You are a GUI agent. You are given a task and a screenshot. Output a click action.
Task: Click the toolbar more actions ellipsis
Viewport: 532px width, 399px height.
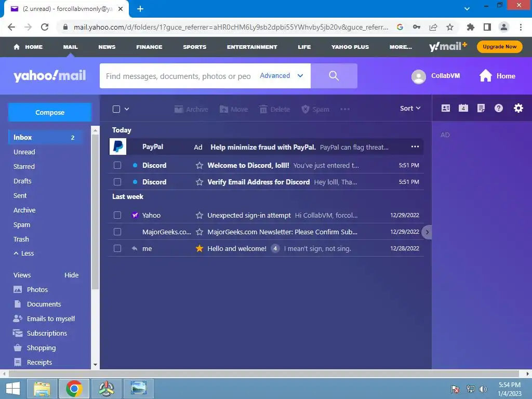tap(345, 109)
